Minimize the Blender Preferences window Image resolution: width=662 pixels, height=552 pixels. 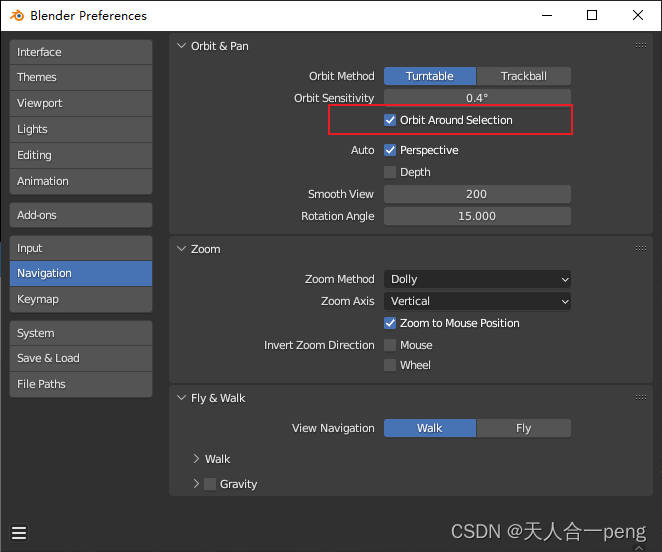(547, 15)
